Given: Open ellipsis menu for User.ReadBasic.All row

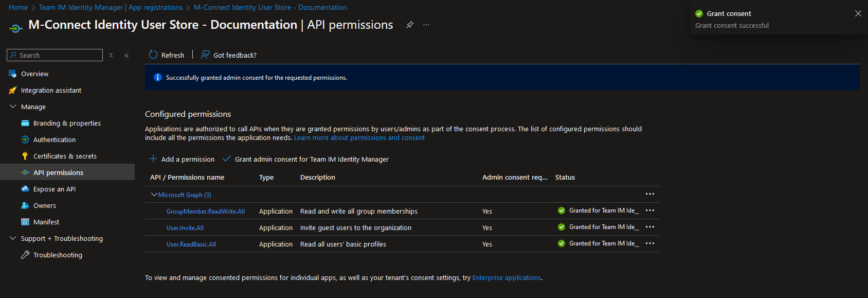Looking at the screenshot, I should click(x=650, y=243).
